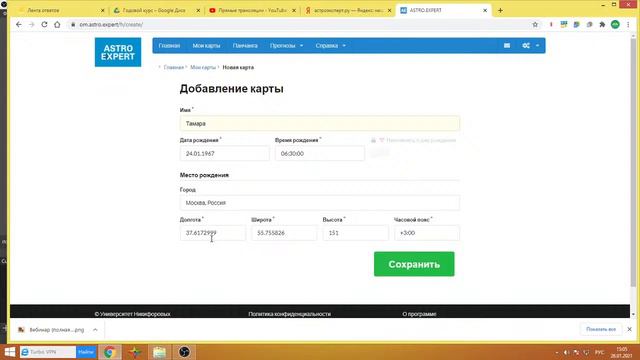
Task: Click the browser forward arrow
Action: (x=31, y=24)
